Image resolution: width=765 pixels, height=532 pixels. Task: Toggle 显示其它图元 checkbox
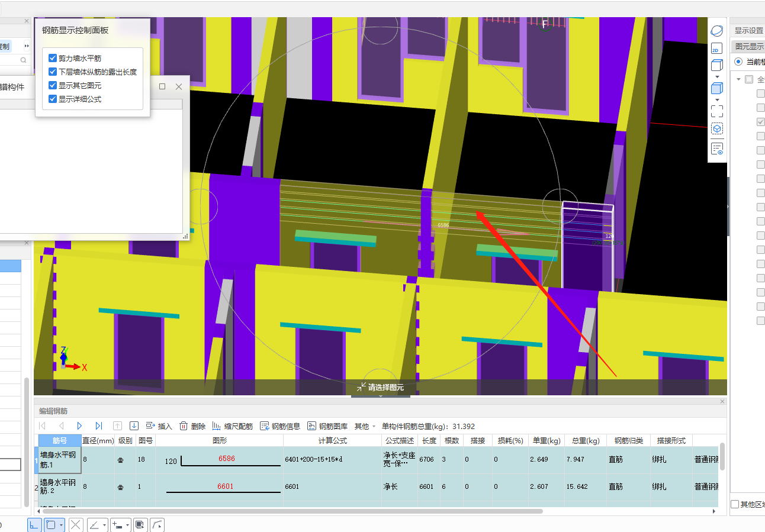[x=53, y=85]
